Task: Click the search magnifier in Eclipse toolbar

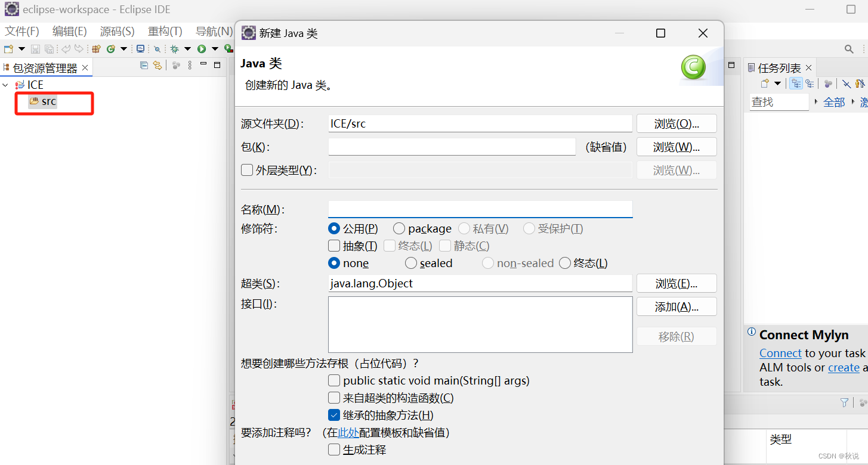Action: coord(849,49)
